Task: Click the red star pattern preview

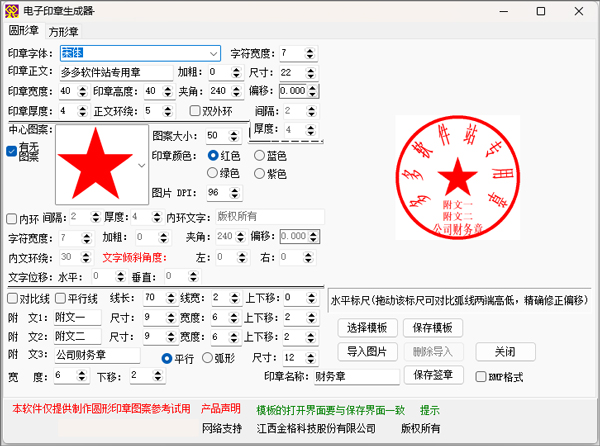Action: (x=96, y=164)
